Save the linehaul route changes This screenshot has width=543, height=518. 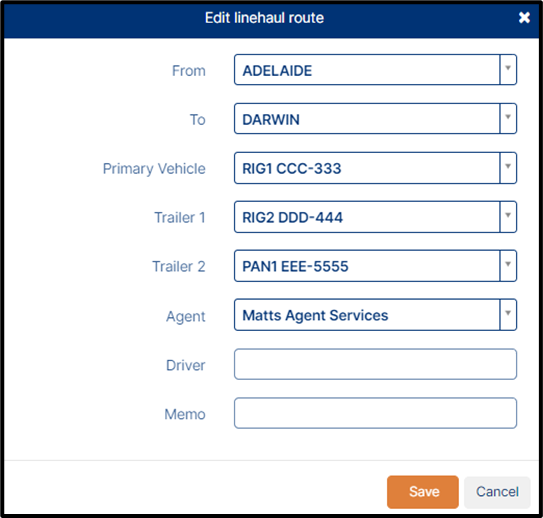(423, 492)
